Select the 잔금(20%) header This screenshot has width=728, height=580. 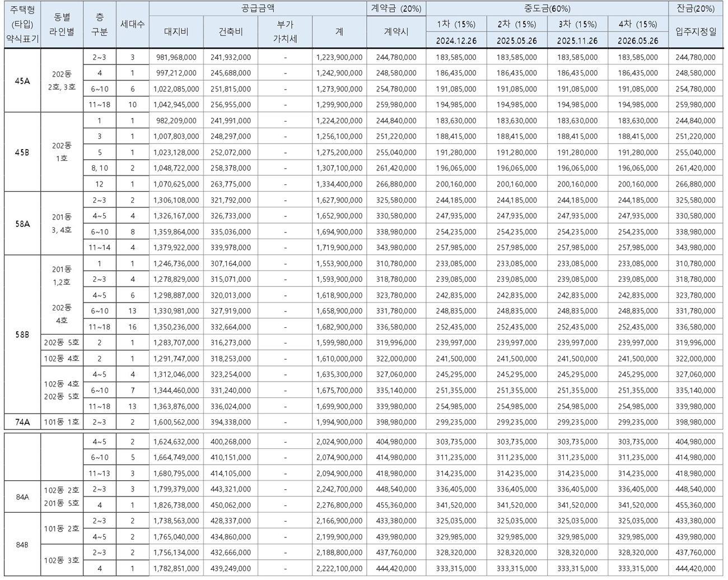point(695,8)
